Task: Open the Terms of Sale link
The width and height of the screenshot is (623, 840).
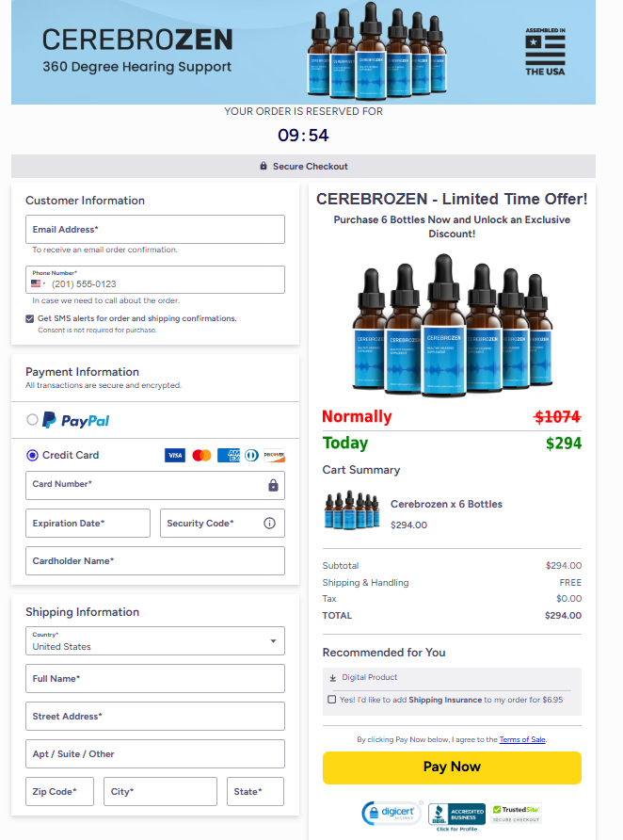Action: (521, 739)
